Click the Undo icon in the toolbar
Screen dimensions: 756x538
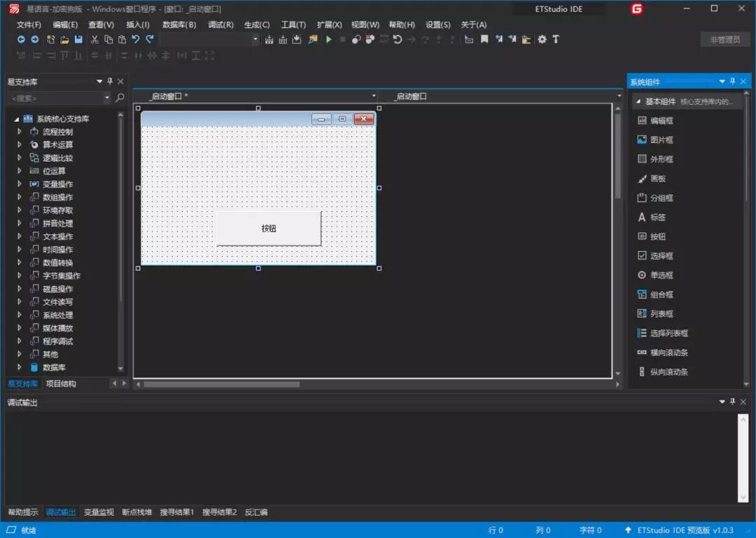[136, 39]
